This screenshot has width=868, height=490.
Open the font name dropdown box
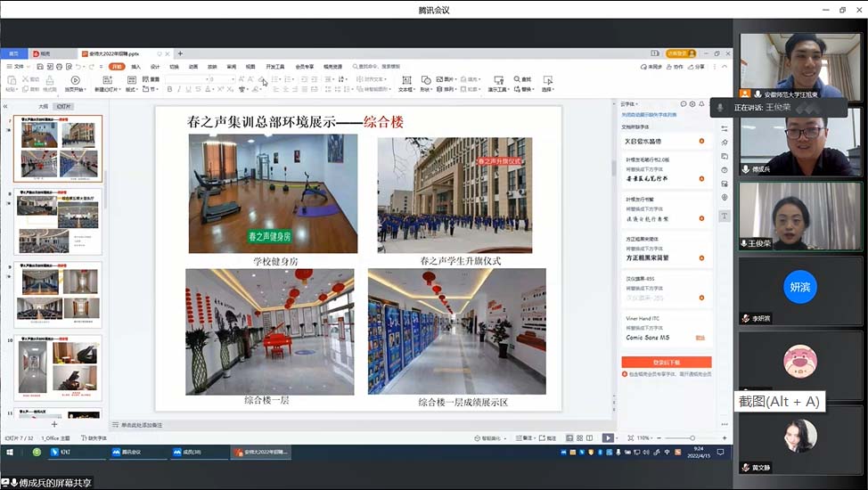click(x=185, y=79)
